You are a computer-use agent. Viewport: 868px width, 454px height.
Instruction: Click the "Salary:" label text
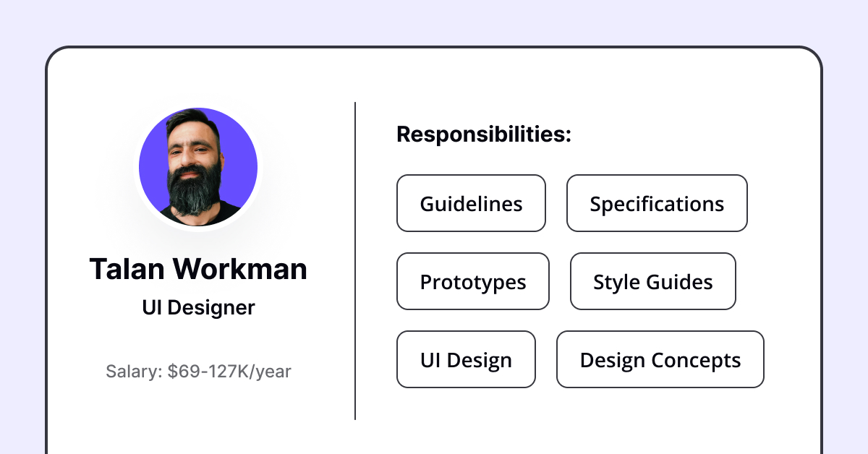pos(134,372)
